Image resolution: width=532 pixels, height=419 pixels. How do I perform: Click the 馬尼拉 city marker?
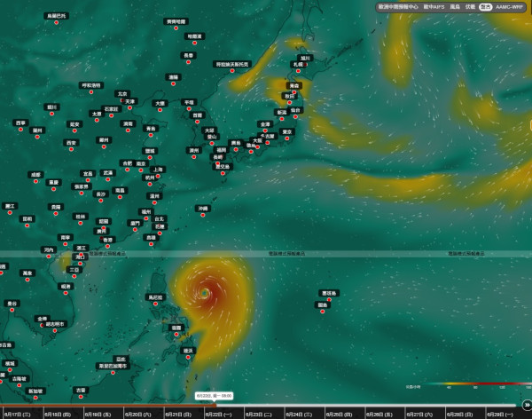(155, 297)
